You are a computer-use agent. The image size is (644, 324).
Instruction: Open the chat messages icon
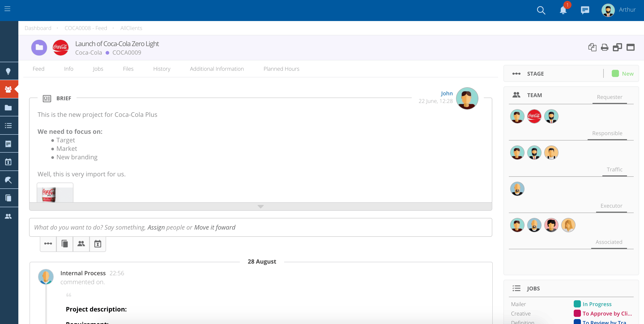click(585, 10)
